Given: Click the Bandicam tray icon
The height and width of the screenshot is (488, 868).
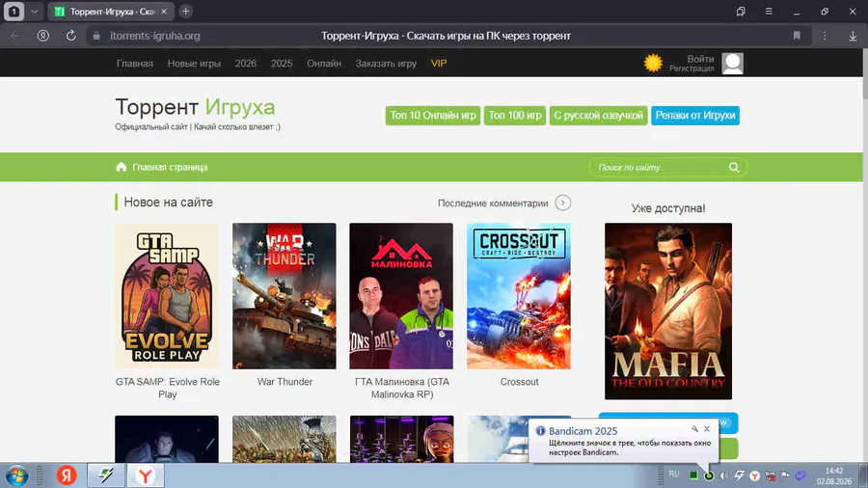Looking at the screenshot, I should [x=709, y=475].
